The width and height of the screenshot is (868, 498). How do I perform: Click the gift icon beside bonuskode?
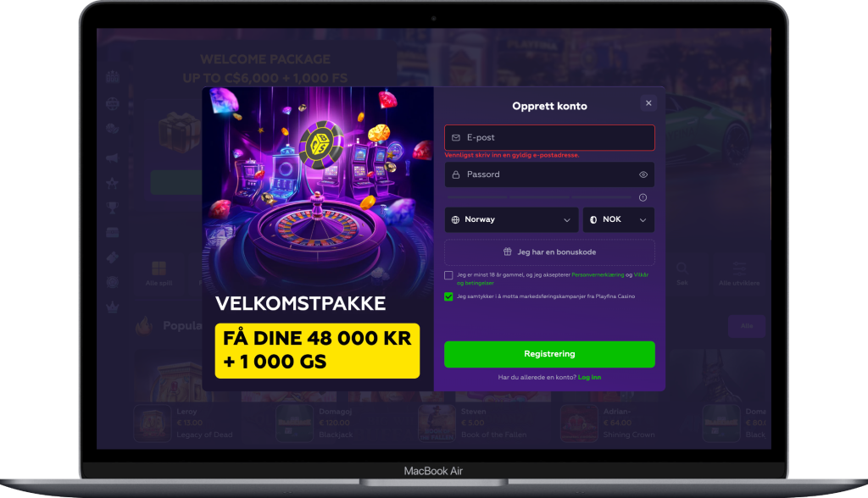pos(507,252)
